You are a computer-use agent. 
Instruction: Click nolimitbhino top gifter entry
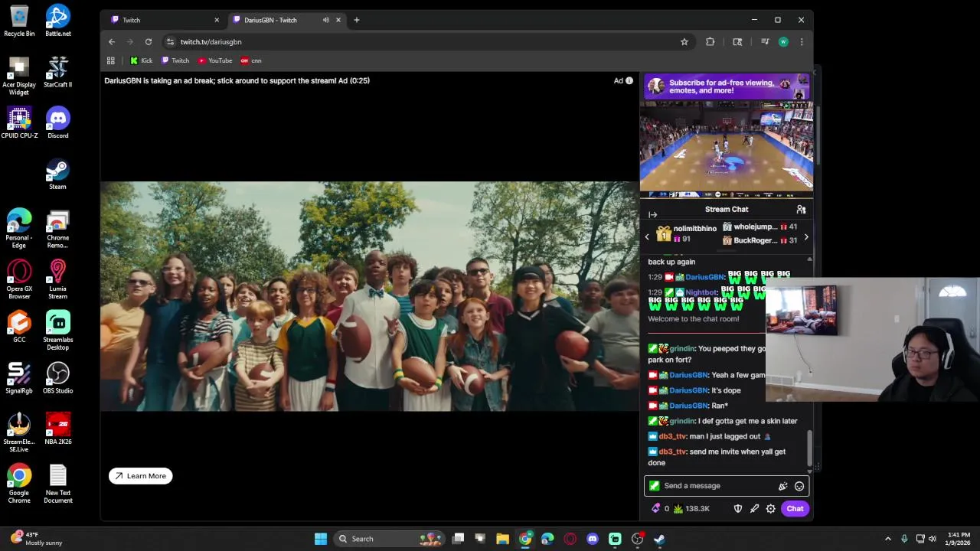[x=686, y=233]
